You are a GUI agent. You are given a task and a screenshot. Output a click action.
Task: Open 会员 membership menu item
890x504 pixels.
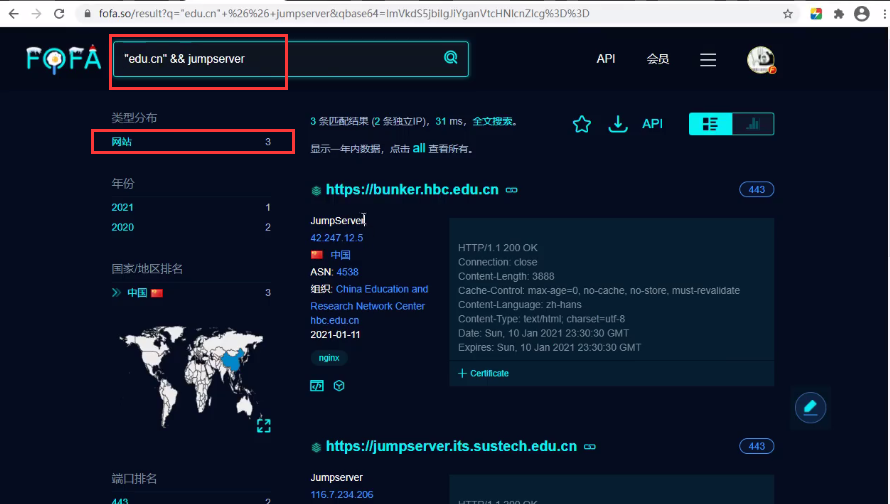pyautogui.click(x=657, y=59)
